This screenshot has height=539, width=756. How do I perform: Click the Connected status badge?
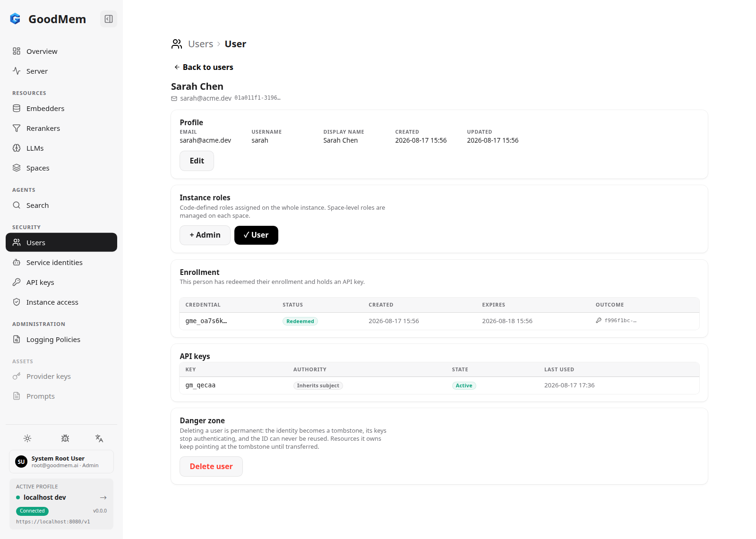(32, 511)
